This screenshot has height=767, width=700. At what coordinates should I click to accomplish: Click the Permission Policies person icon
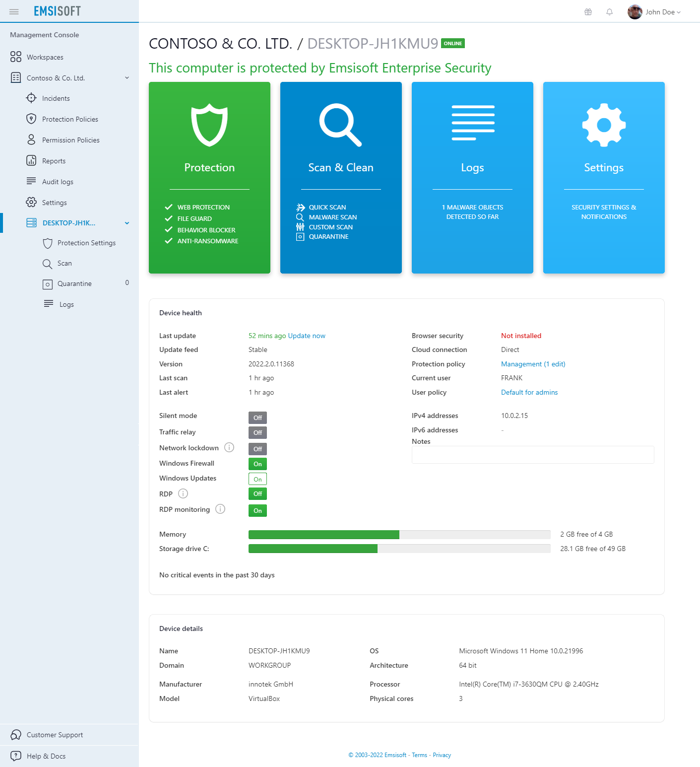(31, 139)
